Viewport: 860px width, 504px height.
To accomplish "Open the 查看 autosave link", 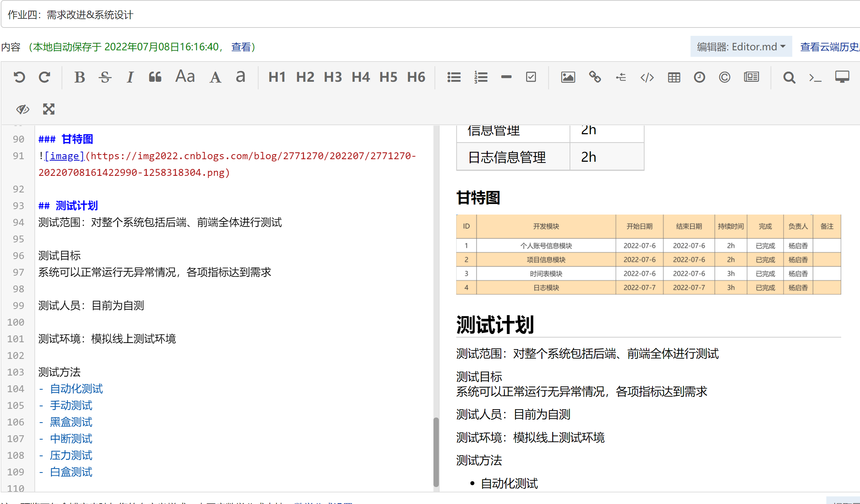I will tap(241, 47).
